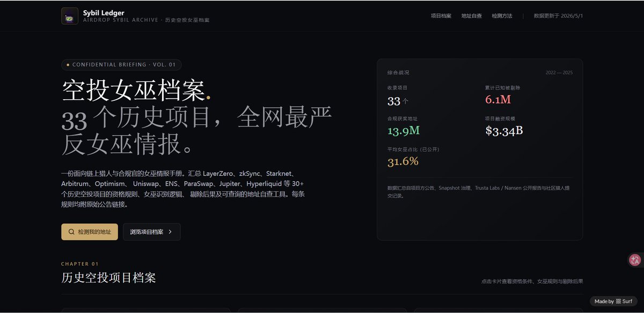The height and width of the screenshot is (313, 644).
Task: Click the 检测我的地址 button
Action: coord(90,232)
